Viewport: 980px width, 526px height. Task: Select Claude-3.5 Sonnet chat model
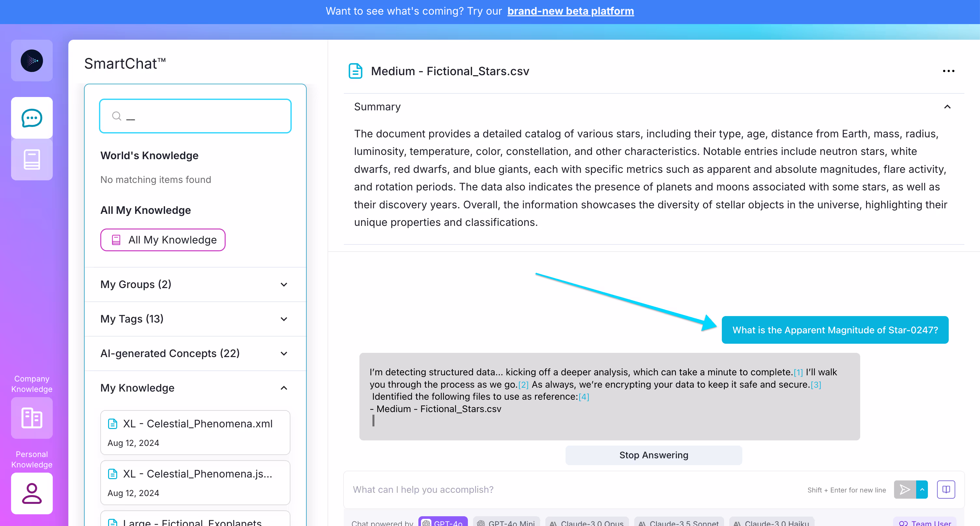[679, 522]
